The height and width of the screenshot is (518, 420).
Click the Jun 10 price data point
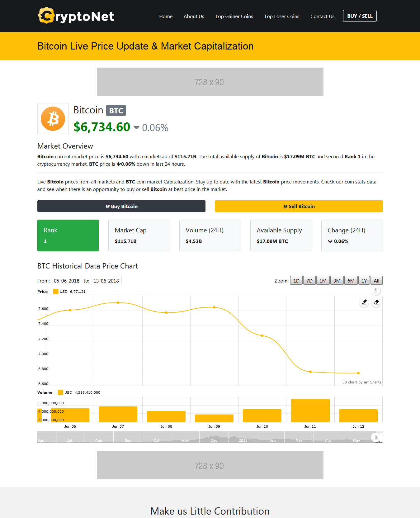click(x=262, y=336)
